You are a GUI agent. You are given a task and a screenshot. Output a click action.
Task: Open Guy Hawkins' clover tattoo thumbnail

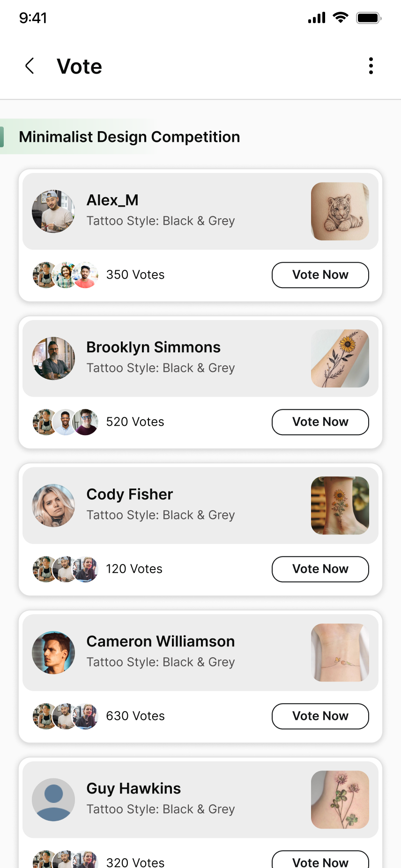340,800
